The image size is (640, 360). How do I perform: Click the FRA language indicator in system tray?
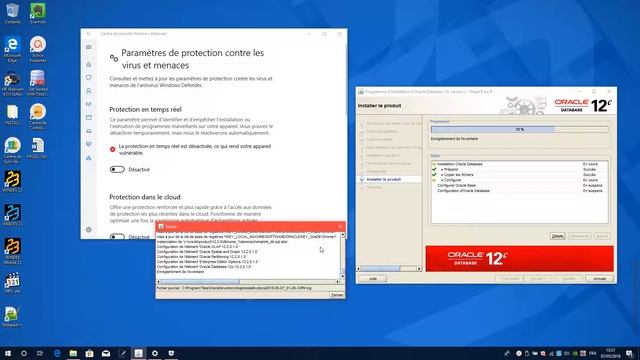593,353
